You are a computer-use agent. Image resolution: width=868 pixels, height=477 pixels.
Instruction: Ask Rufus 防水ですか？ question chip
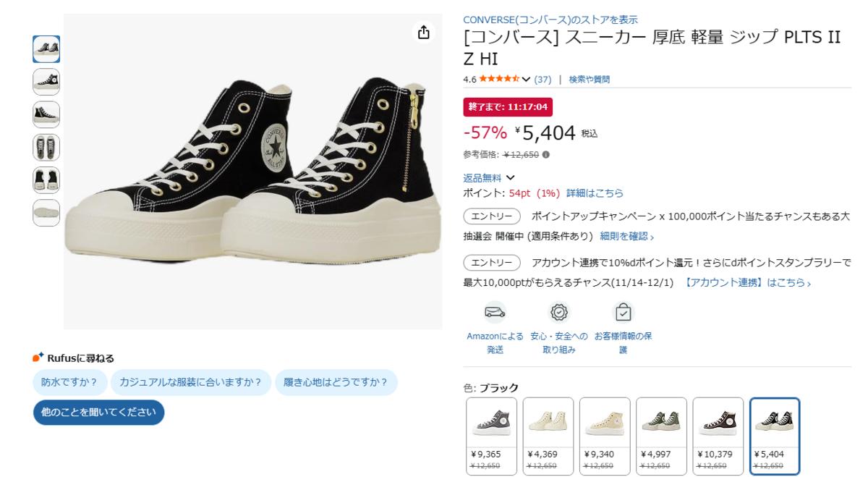pyautogui.click(x=69, y=382)
